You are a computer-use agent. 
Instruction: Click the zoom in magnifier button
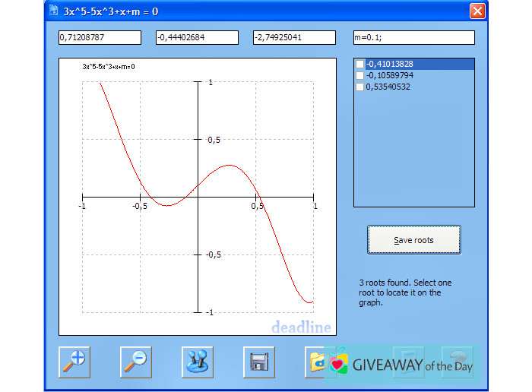pyautogui.click(x=74, y=362)
